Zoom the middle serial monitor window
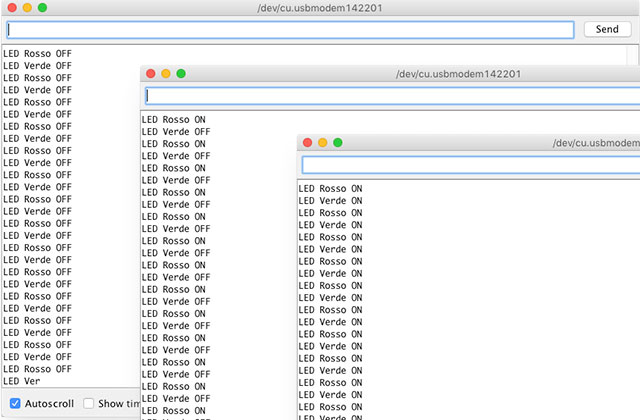Image resolution: width=640 pixels, height=420 pixels. 181,74
